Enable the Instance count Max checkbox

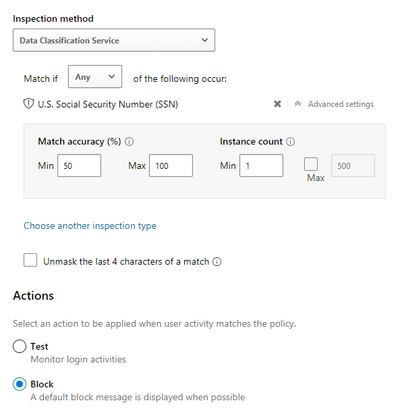[x=311, y=164]
